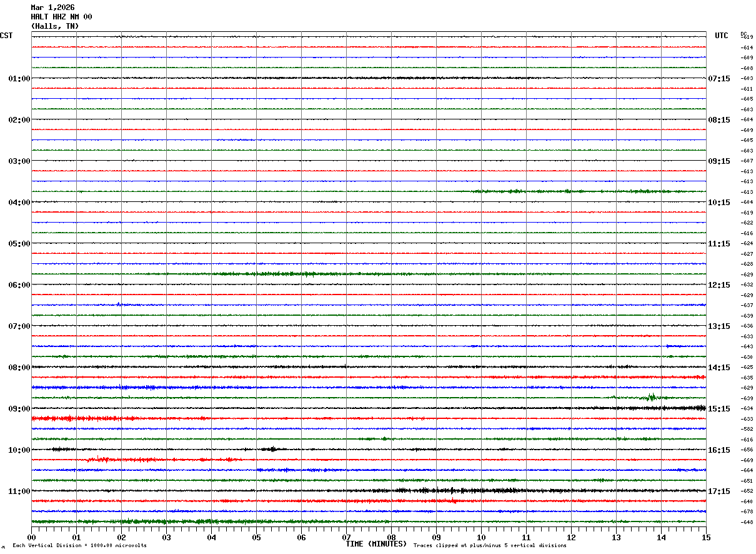Click minute tick '04' on the time axis
This screenshot has height=554, width=756.
tap(211, 537)
